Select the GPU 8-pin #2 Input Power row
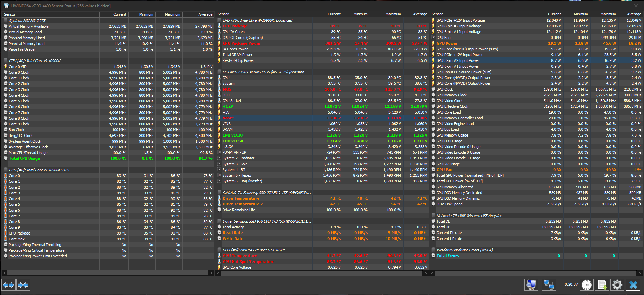644x295 pixels. [x=536, y=60]
